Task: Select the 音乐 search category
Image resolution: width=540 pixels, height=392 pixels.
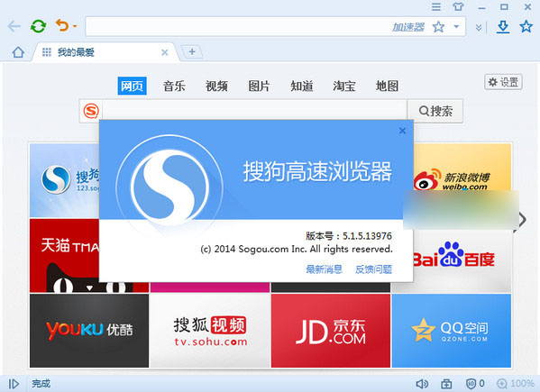Action: (174, 86)
